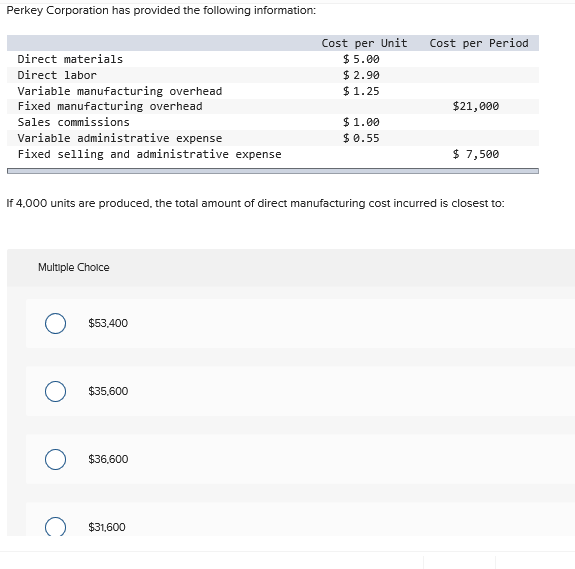Click the Cost per Unit column header
Screen dimensions: 575x569
click(x=364, y=43)
